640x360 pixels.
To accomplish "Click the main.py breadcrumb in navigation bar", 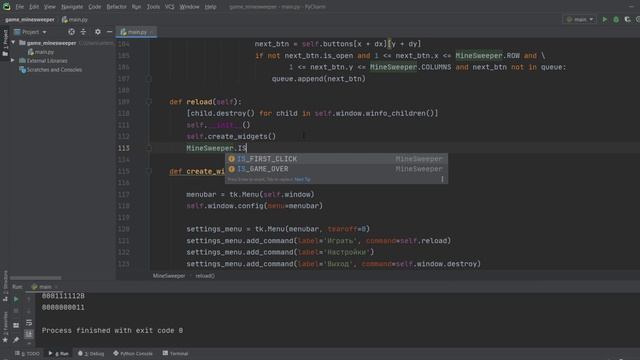I will pos(75,20).
